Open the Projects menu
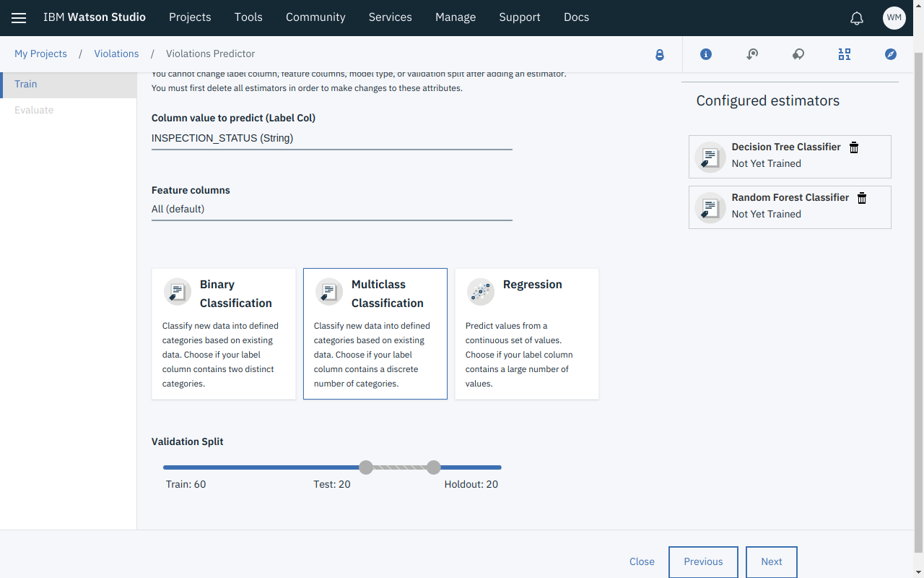This screenshot has height=578, width=924. pos(190,17)
